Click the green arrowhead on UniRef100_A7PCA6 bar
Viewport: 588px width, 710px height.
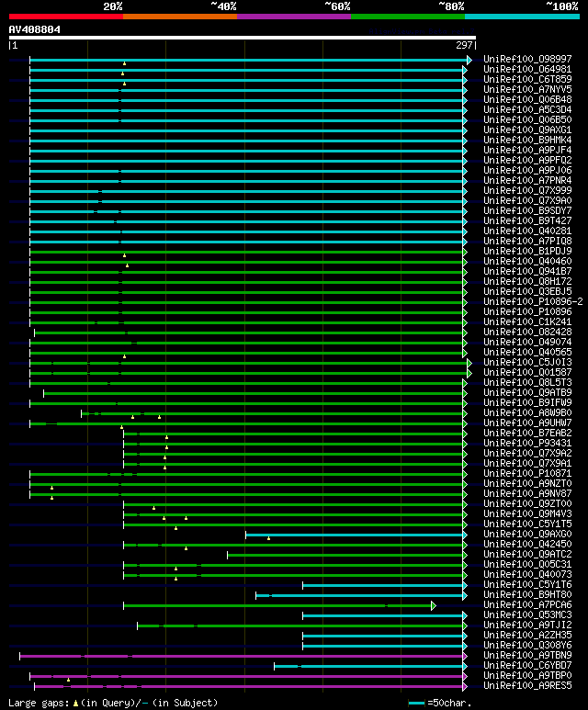[433, 605]
